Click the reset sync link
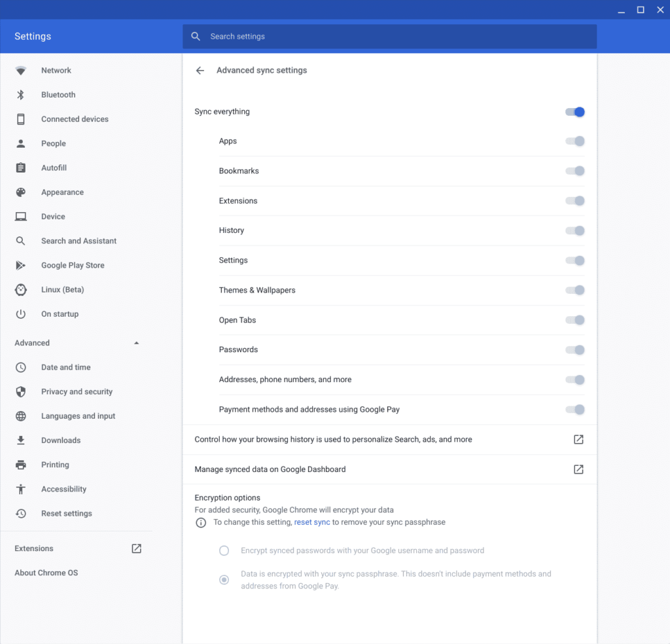670x644 pixels. (312, 522)
